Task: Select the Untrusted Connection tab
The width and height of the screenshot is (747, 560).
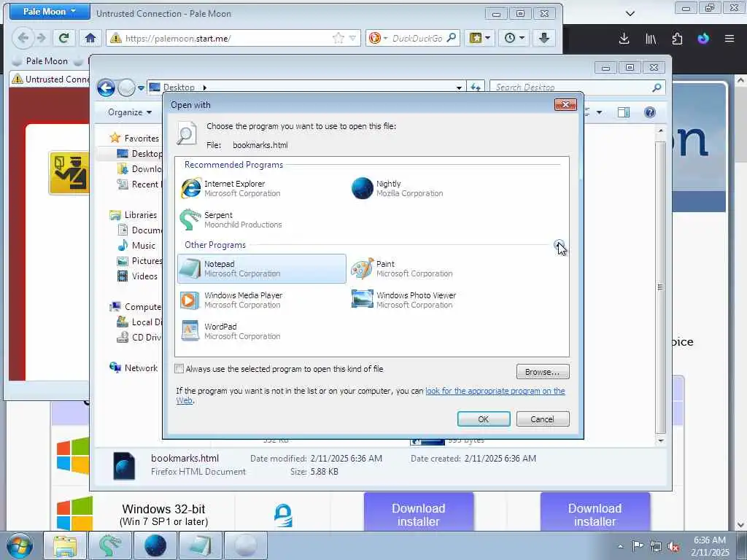Action: click(x=50, y=79)
